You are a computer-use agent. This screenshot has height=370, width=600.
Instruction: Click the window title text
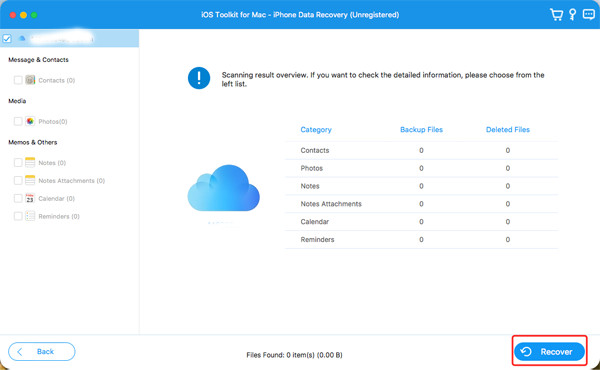(x=300, y=15)
